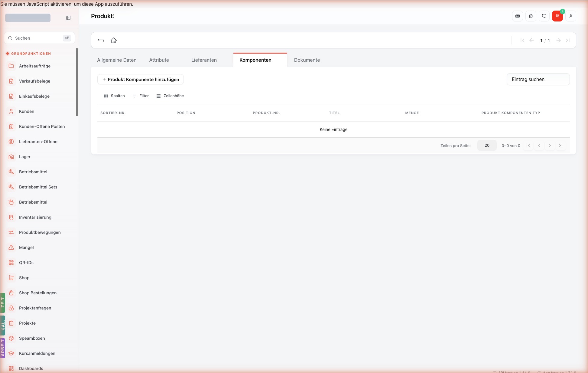The height and width of the screenshot is (373, 588).
Task: Click the Inventarisierung icon in sidebar
Action: [11, 217]
